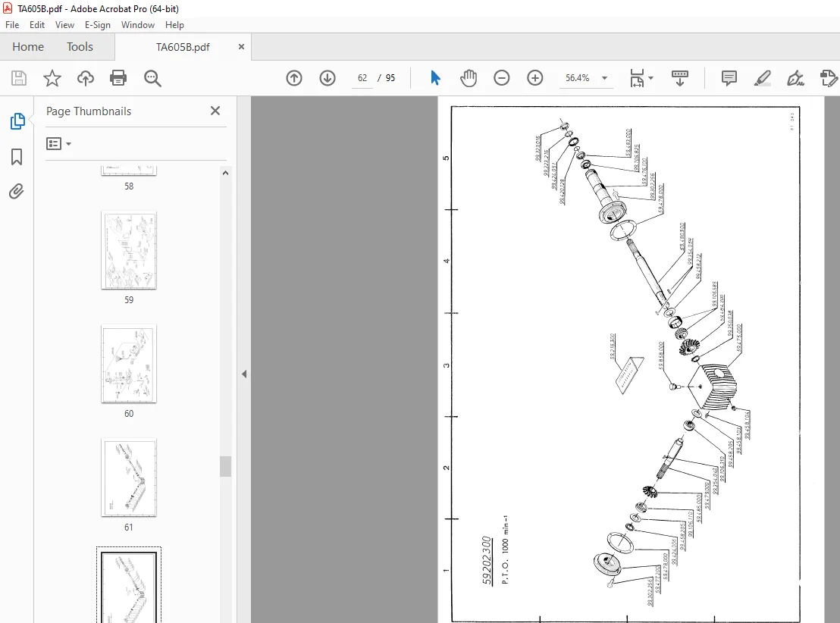Open the find text magnifier icon
The image size is (840, 623).
[x=152, y=78]
